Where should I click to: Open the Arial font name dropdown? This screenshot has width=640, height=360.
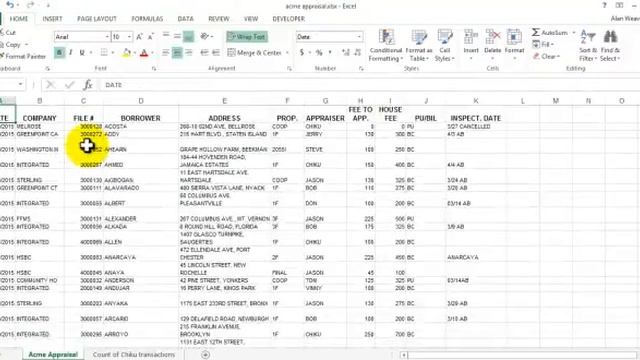tap(107, 37)
